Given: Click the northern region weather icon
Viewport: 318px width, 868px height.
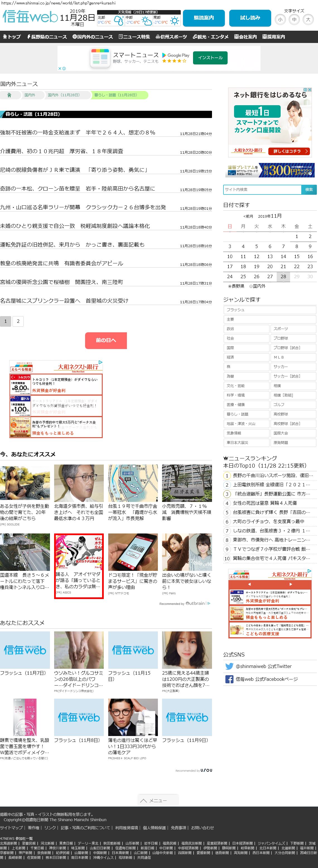Looking at the screenshot, I should pos(119,21).
